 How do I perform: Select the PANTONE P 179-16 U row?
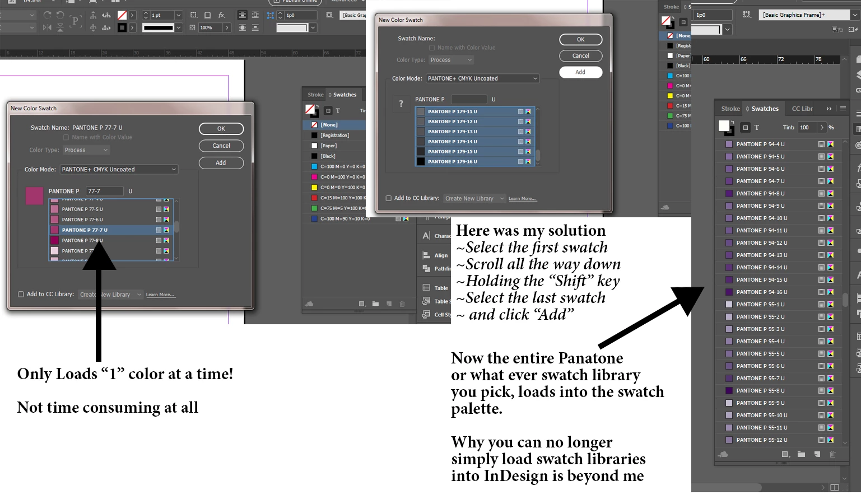click(474, 161)
